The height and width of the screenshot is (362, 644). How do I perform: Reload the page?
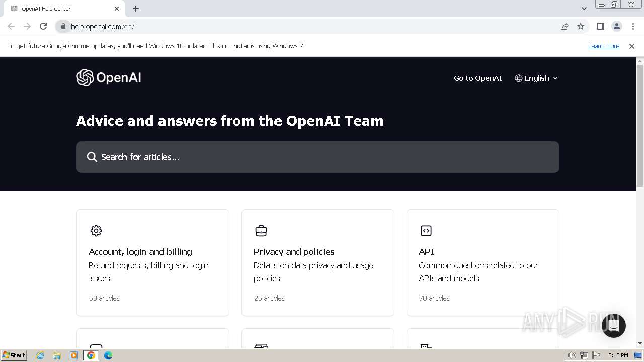[43, 26]
